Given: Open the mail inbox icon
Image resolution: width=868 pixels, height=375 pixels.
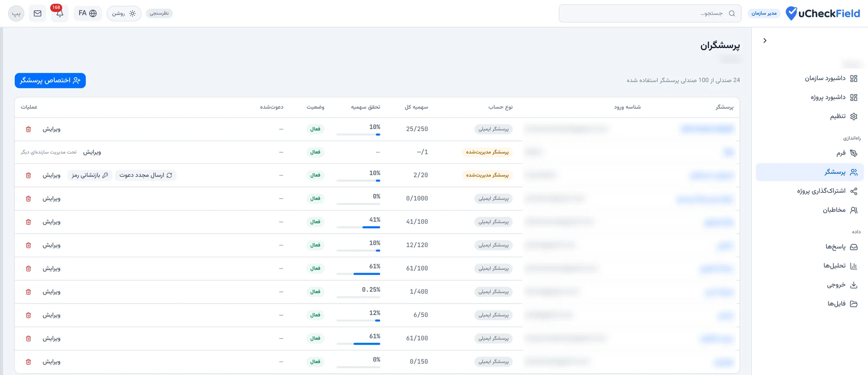Looking at the screenshot, I should coord(38,13).
